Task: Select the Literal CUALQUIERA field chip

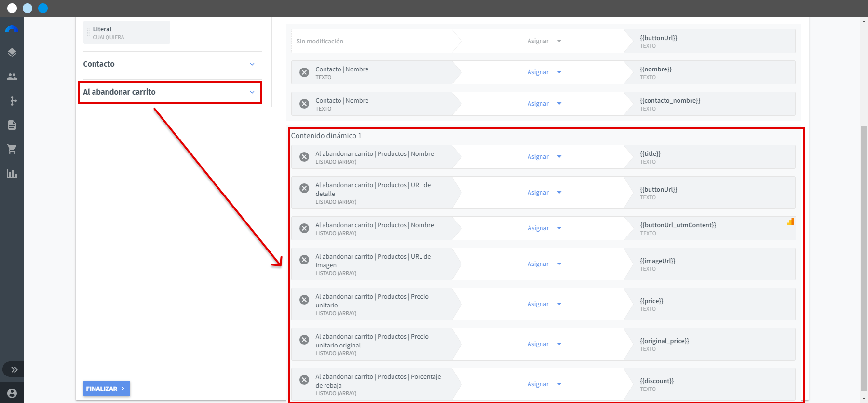Action: click(x=127, y=32)
